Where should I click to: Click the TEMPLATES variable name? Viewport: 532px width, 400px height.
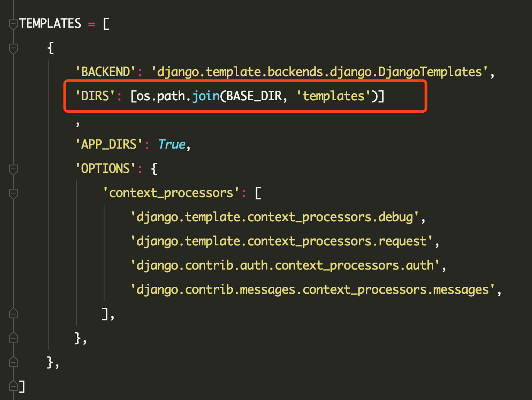coord(50,23)
